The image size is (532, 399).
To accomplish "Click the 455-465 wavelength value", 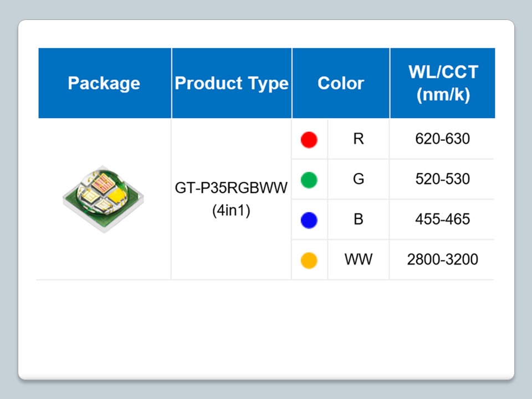I will coord(442,219).
